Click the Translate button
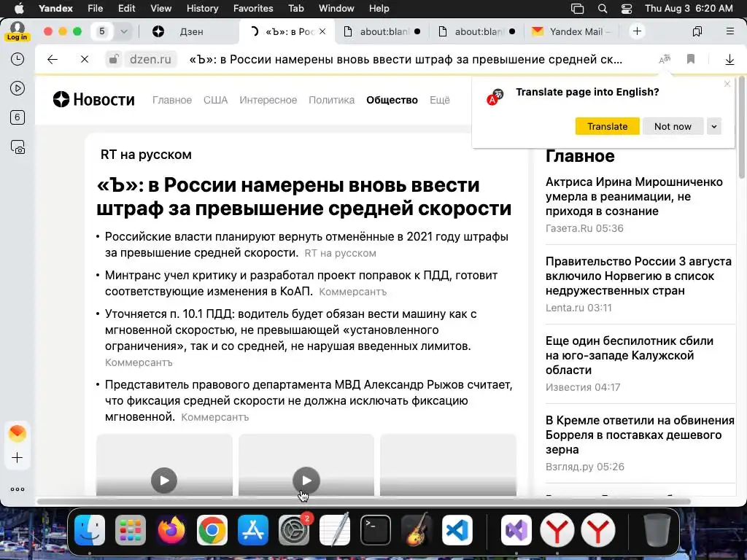 (608, 127)
